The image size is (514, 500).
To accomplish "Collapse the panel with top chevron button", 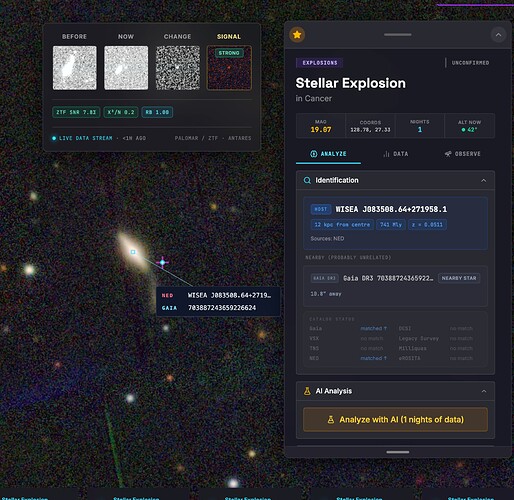I will click(498, 35).
